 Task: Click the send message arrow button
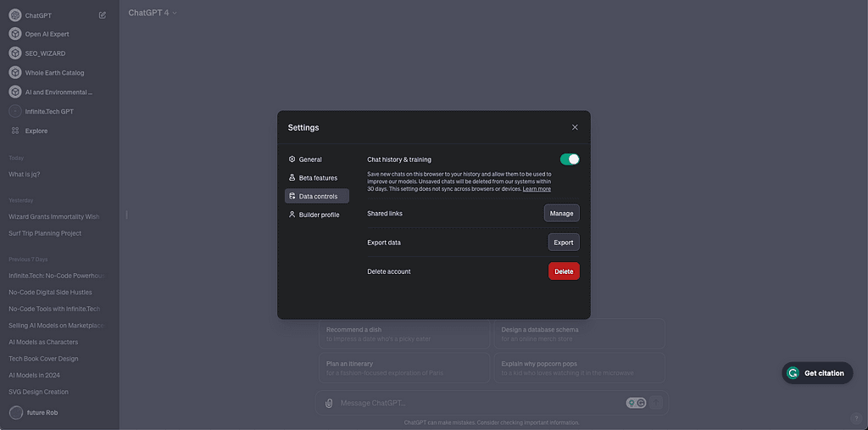656,403
